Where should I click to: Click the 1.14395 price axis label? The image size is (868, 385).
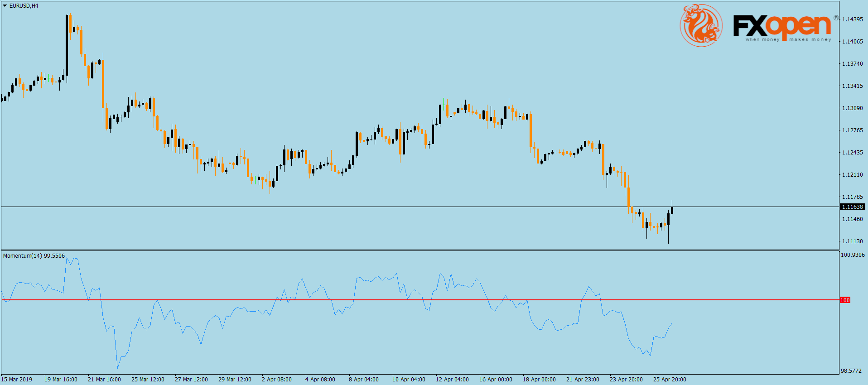point(852,19)
